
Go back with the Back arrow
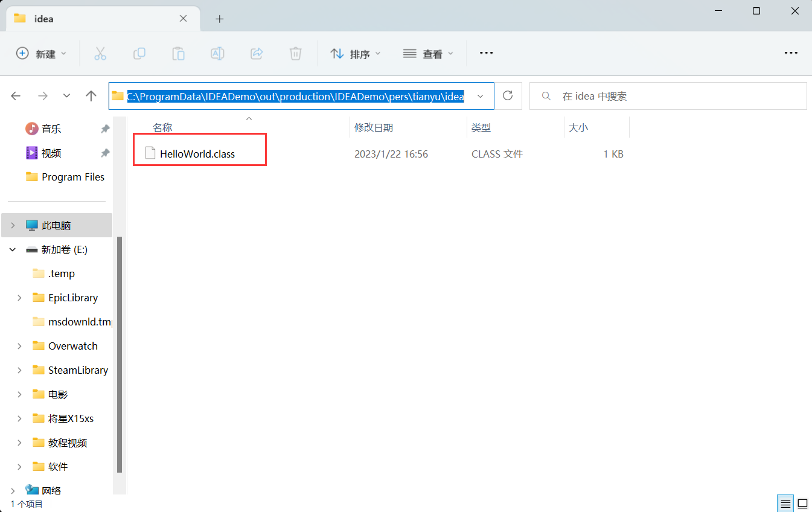pyautogui.click(x=16, y=96)
